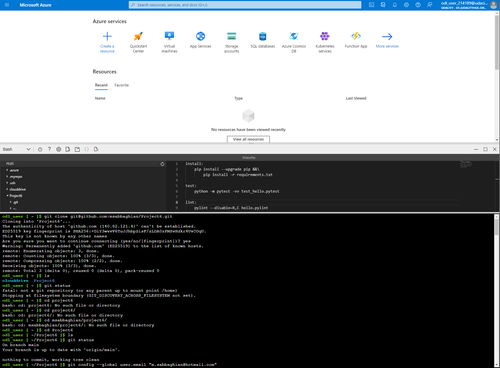Open the Bash shell type dropdown
Image resolution: width=500 pixels, height=368 pixels.
pyautogui.click(x=17, y=149)
